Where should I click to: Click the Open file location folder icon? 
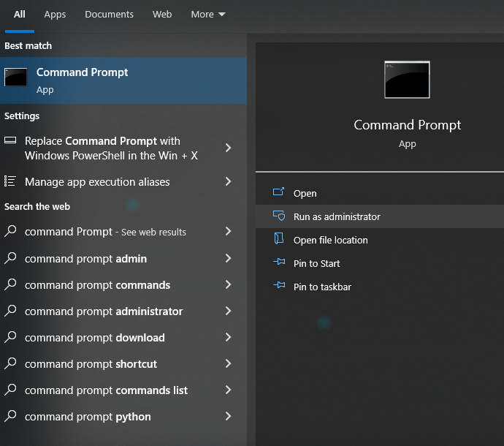[x=279, y=238]
